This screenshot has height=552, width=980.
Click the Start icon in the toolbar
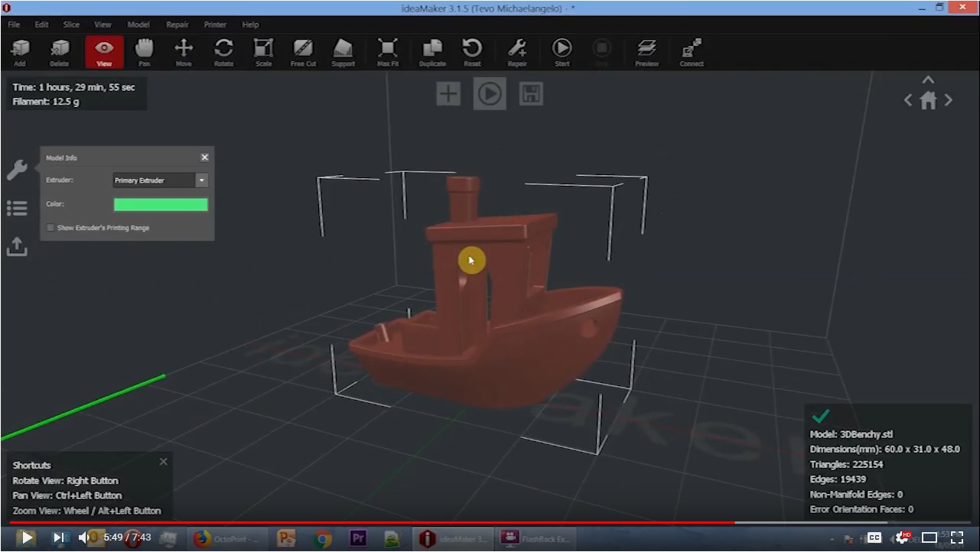pos(562,52)
